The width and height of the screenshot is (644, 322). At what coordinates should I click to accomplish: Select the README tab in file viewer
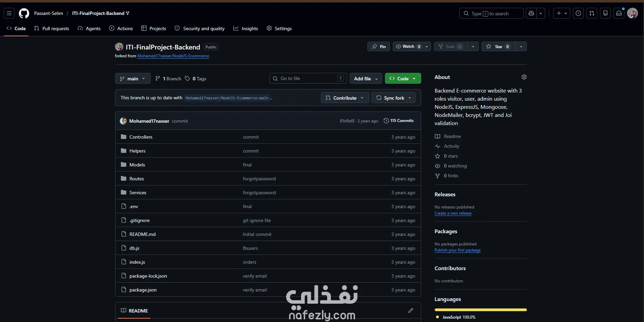click(x=134, y=310)
